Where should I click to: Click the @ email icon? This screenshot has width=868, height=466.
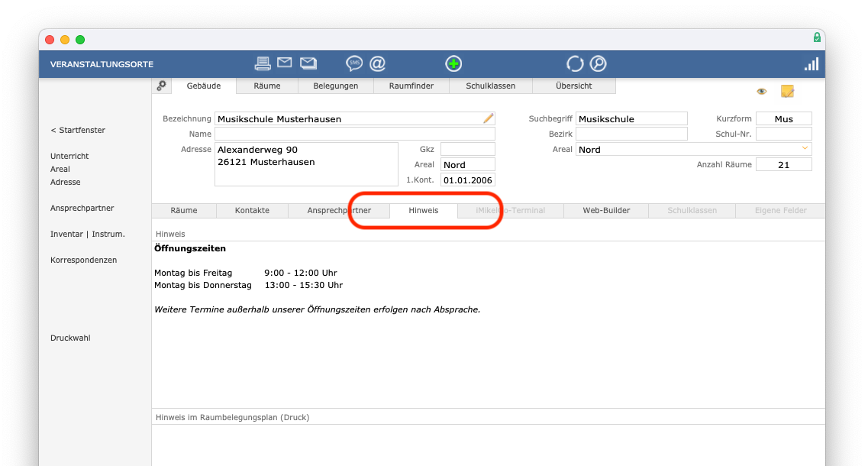(x=378, y=63)
